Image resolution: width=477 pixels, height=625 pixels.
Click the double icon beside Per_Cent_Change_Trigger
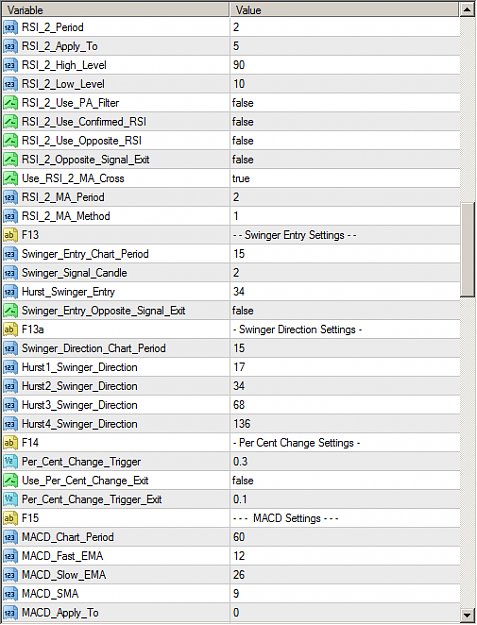[x=10, y=462]
